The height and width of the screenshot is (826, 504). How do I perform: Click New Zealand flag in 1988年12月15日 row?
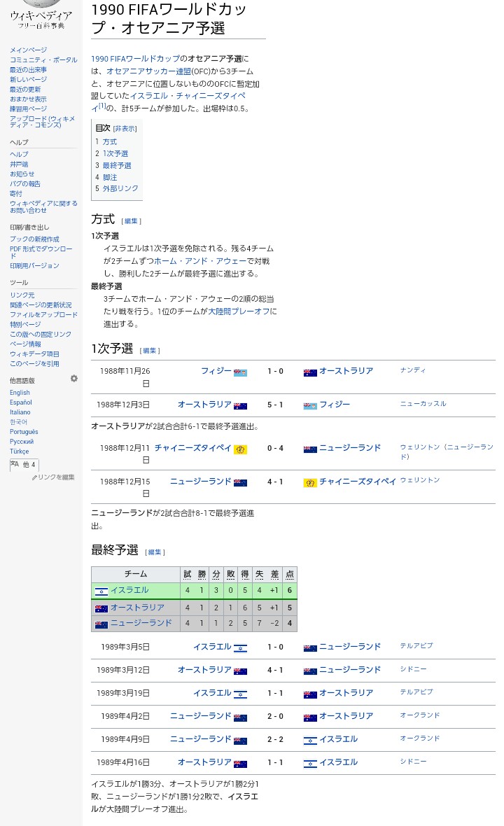tap(240, 483)
